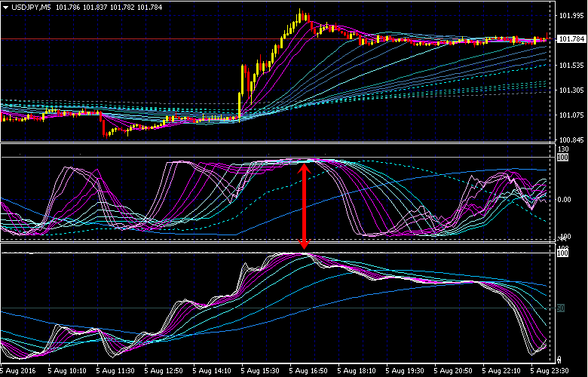Click the 5 Aug 18:10 time label
The image size is (588, 377).
[357, 371]
